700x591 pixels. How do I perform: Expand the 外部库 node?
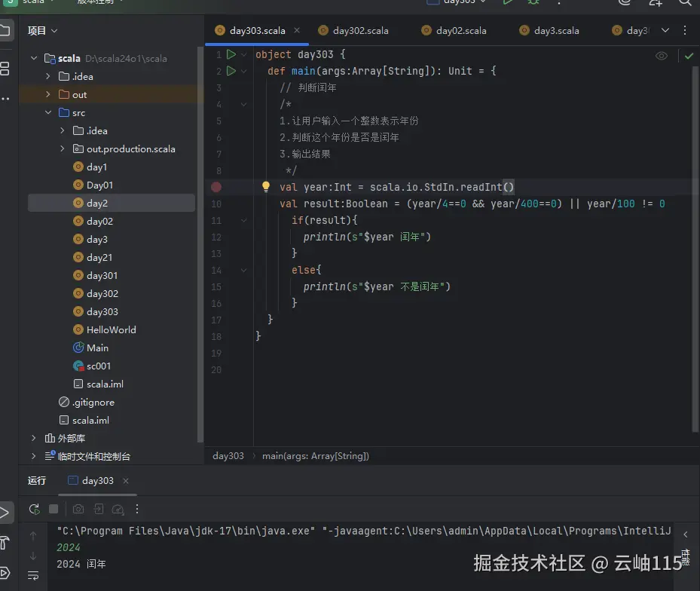pyautogui.click(x=33, y=438)
